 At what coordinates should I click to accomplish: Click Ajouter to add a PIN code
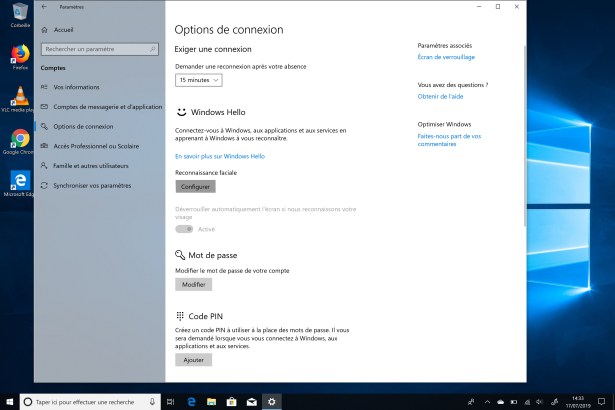[193, 360]
